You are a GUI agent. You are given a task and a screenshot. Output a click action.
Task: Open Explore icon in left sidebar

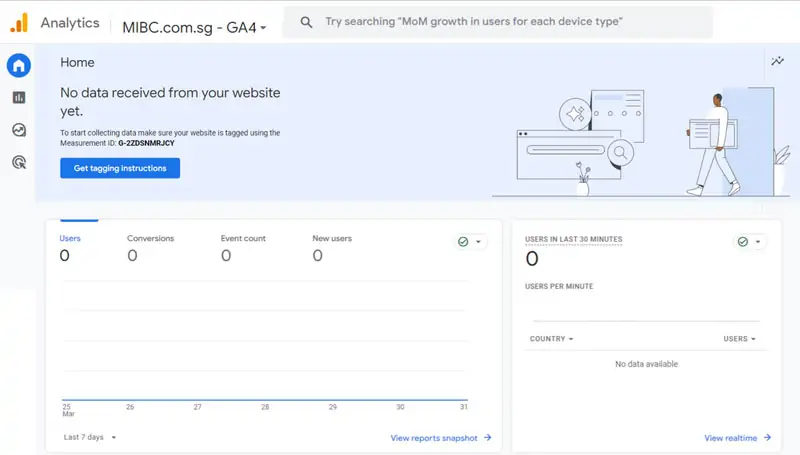[18, 130]
